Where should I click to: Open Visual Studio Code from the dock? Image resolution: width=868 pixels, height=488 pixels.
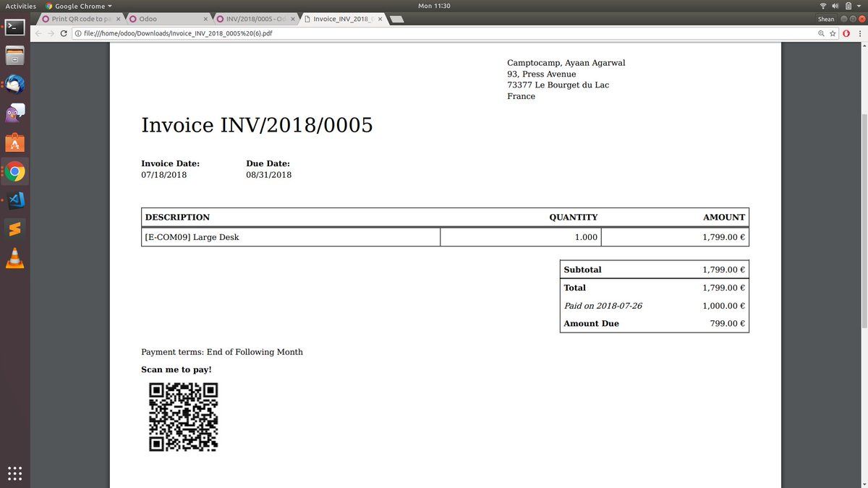coord(15,200)
